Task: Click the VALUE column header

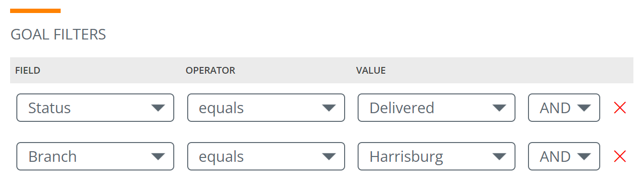Action: click(371, 71)
